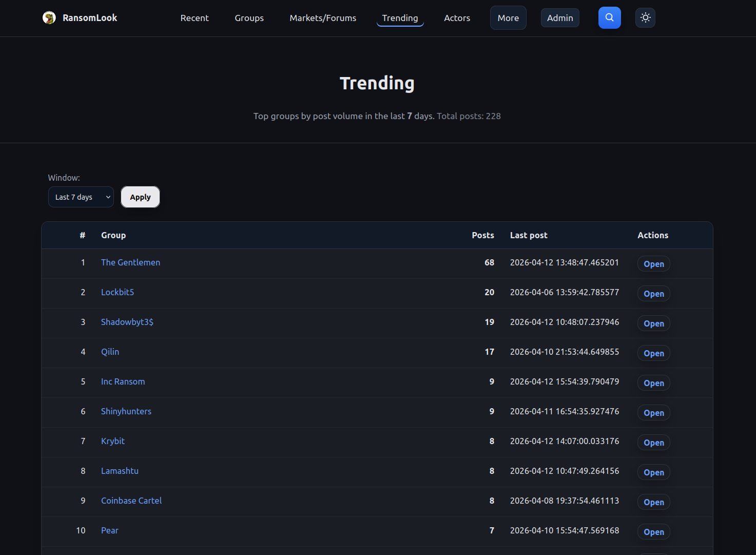The width and height of the screenshot is (756, 555).
Task: Open the search magnifier button
Action: [609, 18]
